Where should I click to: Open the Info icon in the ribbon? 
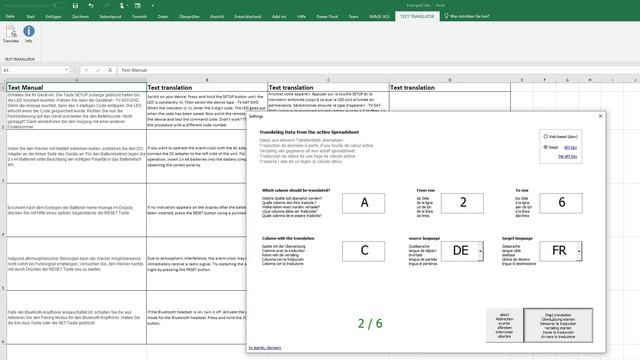(x=29, y=34)
